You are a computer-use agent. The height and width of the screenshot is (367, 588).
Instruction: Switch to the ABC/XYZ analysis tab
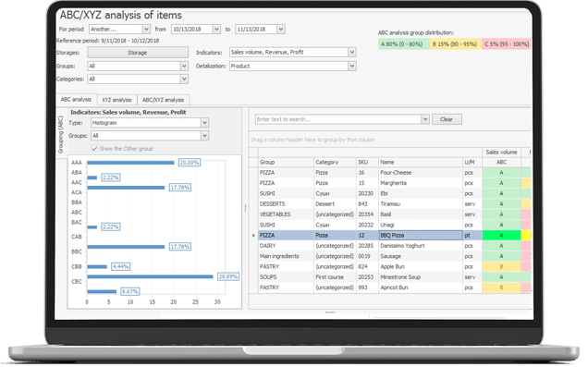click(163, 100)
